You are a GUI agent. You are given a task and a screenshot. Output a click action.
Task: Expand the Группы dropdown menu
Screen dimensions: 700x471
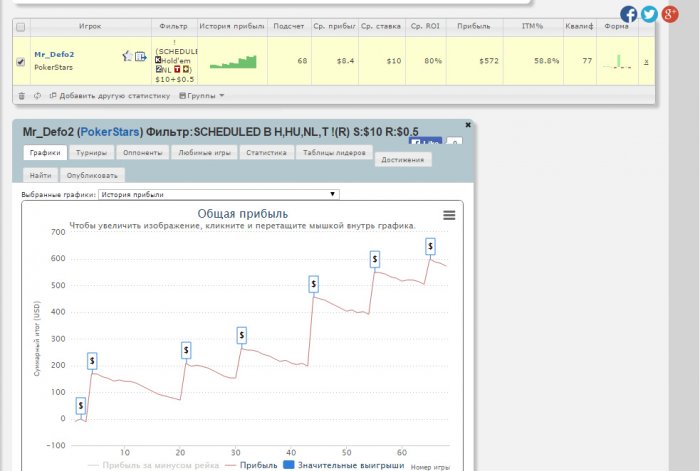pos(201,95)
